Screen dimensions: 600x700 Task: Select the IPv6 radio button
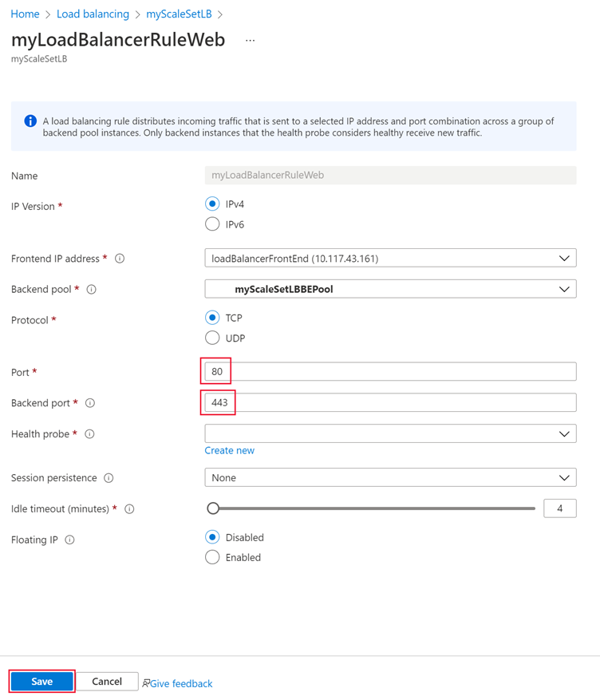tap(212, 224)
